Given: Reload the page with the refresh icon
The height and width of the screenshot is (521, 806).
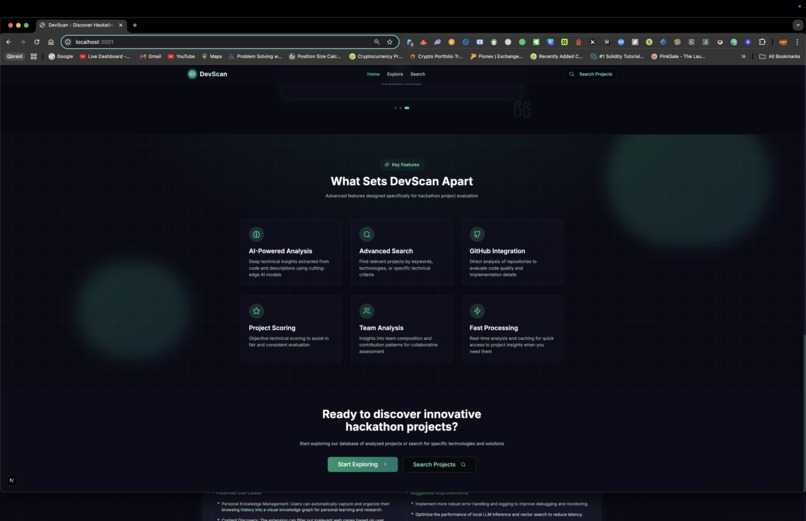Looking at the screenshot, I should click(x=36, y=42).
